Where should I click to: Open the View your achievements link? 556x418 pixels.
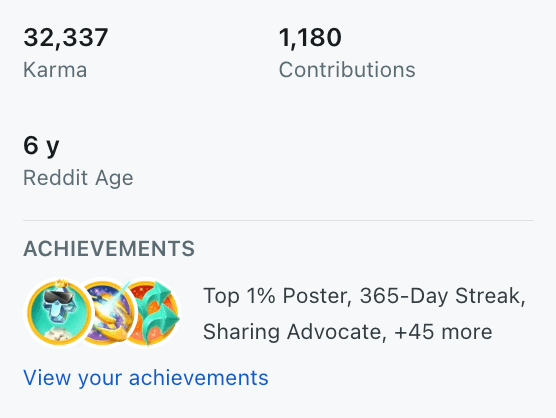146,378
